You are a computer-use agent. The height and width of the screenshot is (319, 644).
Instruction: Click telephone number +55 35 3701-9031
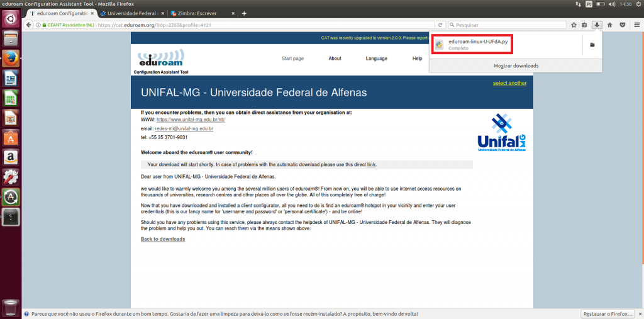(168, 137)
